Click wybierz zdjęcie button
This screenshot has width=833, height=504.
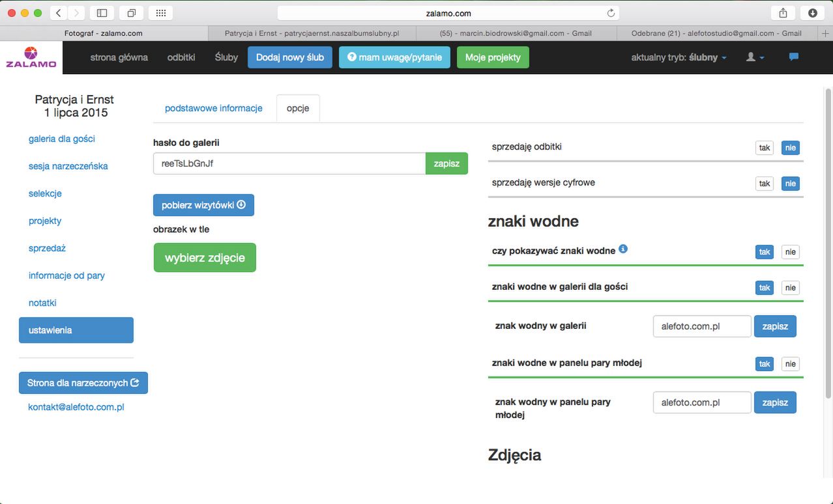point(205,257)
